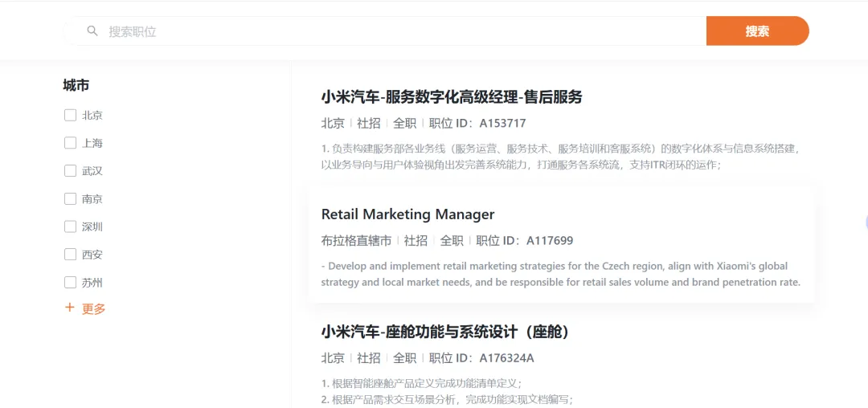Click the 搜索职位 search input field
Screen dimensions: 868x408
(x=385, y=31)
